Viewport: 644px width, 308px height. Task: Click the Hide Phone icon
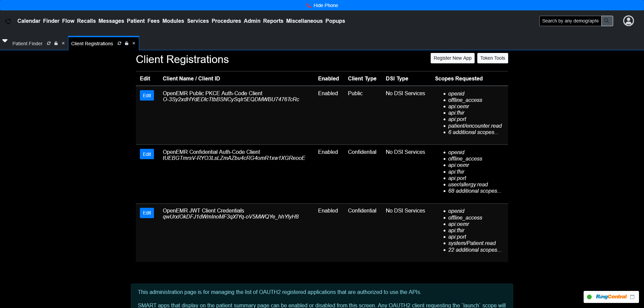pyautogui.click(x=309, y=5)
